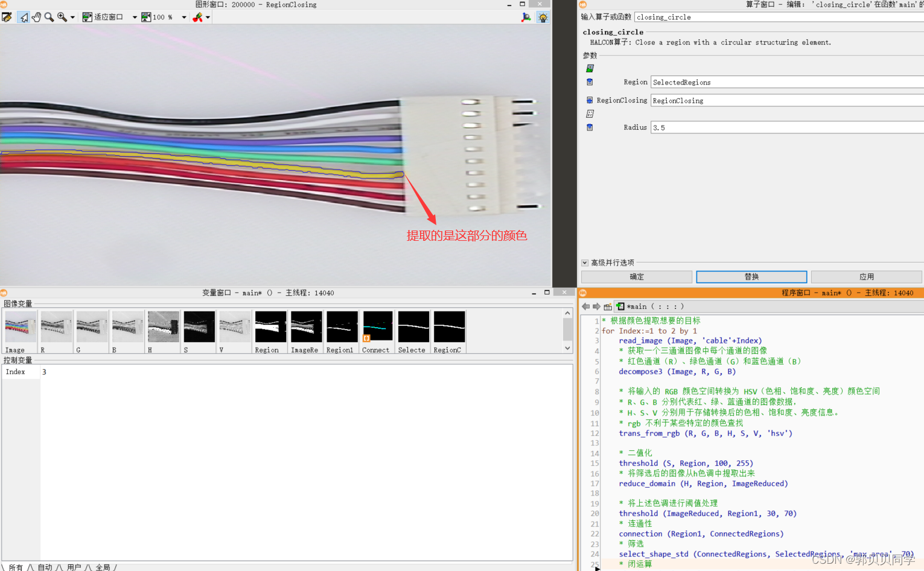Click the RegionClosing value combo box
Screen dimensions: 924x571
coord(787,100)
